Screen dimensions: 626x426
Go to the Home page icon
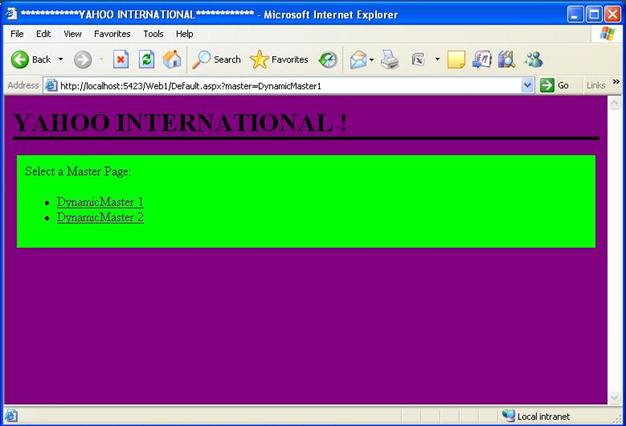[x=172, y=59]
